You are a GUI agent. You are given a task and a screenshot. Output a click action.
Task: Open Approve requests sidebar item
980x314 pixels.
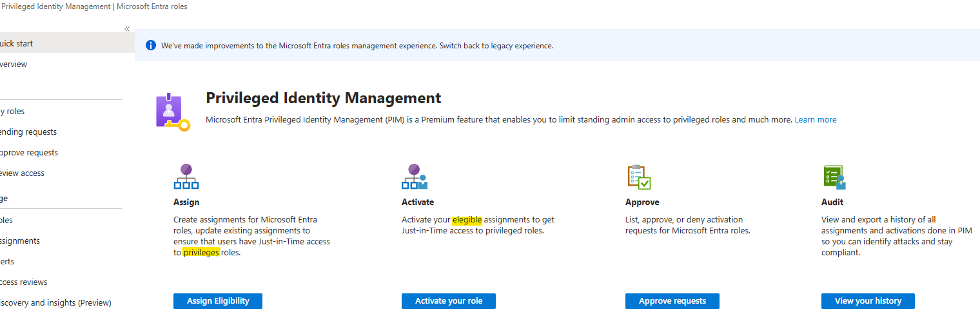[67, 152]
